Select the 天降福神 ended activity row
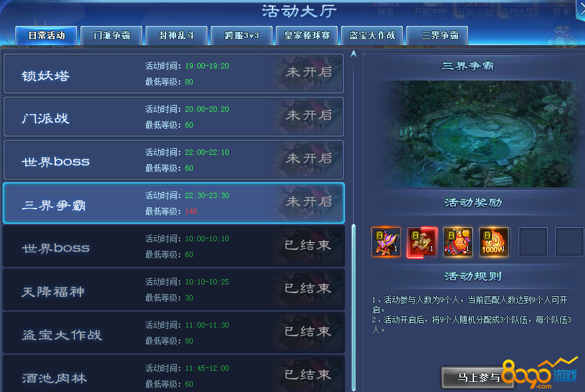This screenshot has width=585, height=392. coord(174,290)
